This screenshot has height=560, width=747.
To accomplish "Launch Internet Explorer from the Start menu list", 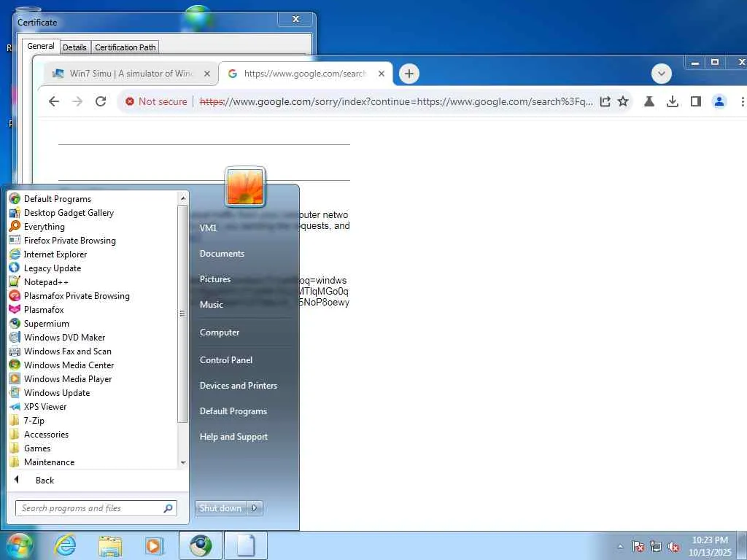I will [x=48, y=254].
